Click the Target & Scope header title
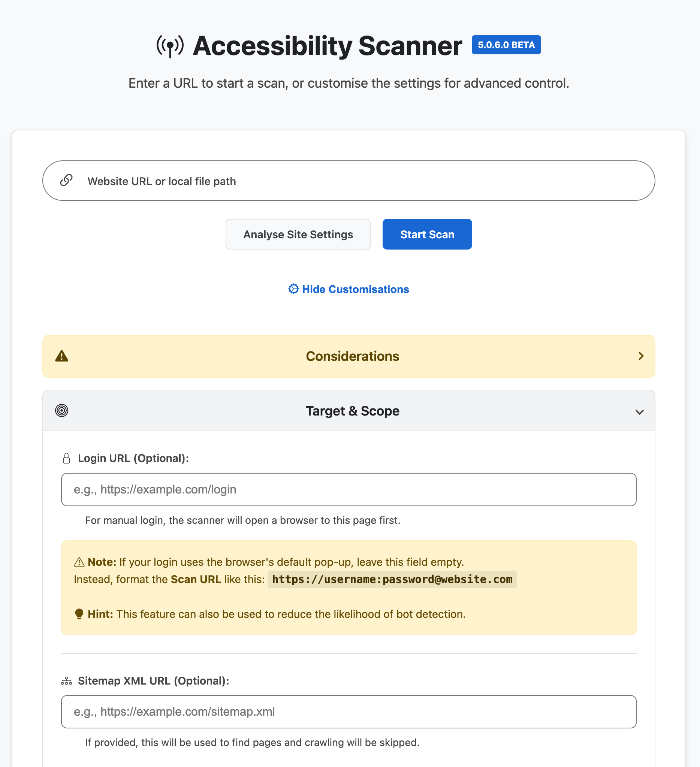Screen dimensions: 700x767 pos(352,411)
